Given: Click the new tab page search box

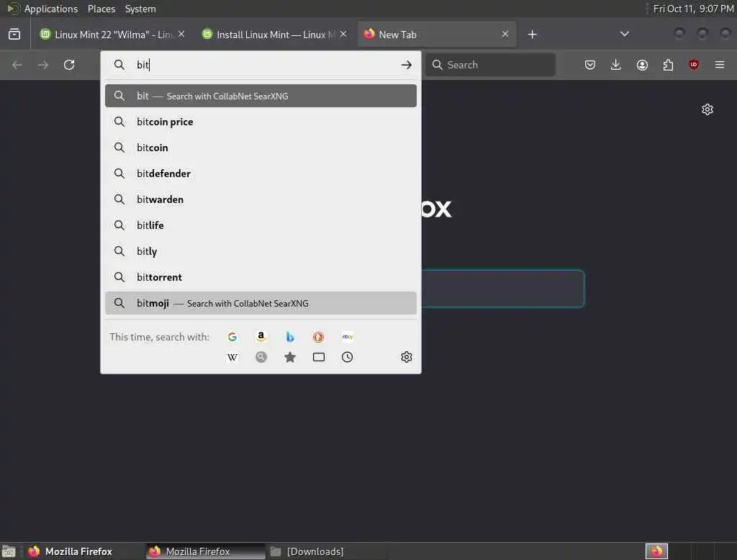Looking at the screenshot, I should (502, 289).
